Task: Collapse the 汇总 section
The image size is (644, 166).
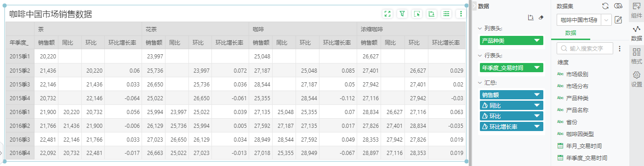Action: pos(480,83)
